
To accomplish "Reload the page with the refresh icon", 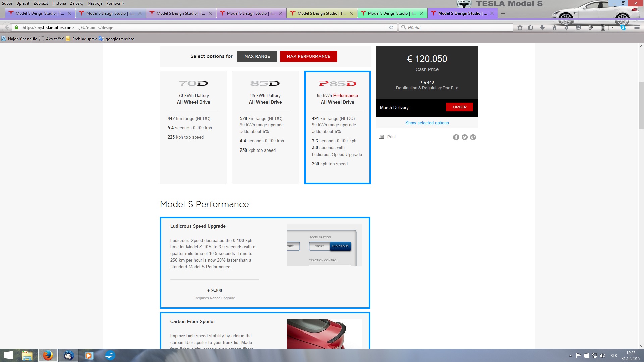I will (391, 27).
